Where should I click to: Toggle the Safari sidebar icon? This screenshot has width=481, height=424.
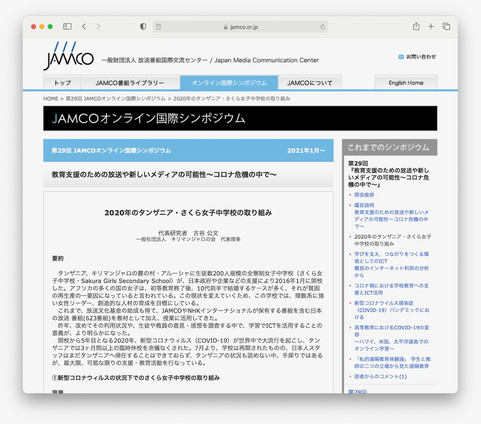(67, 26)
